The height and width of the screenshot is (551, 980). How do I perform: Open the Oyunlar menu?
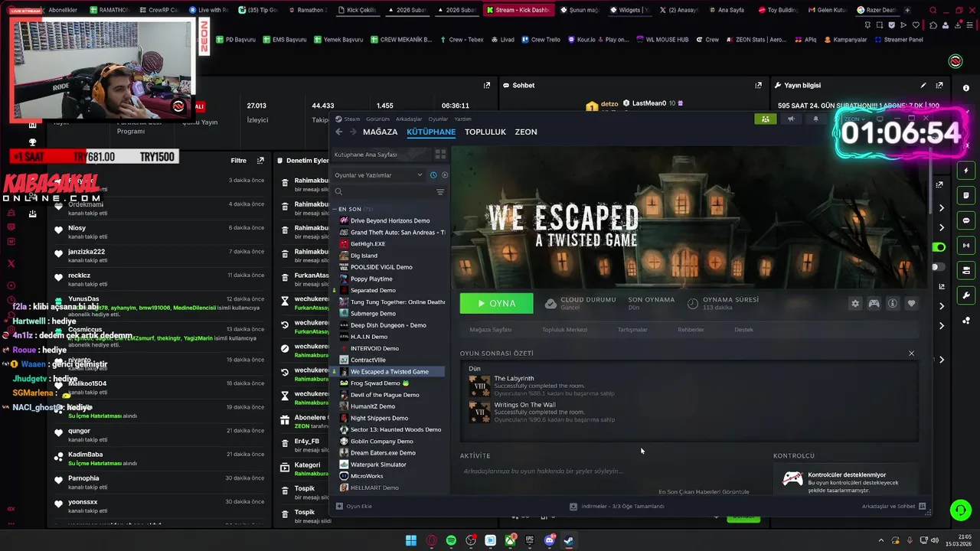coord(438,119)
